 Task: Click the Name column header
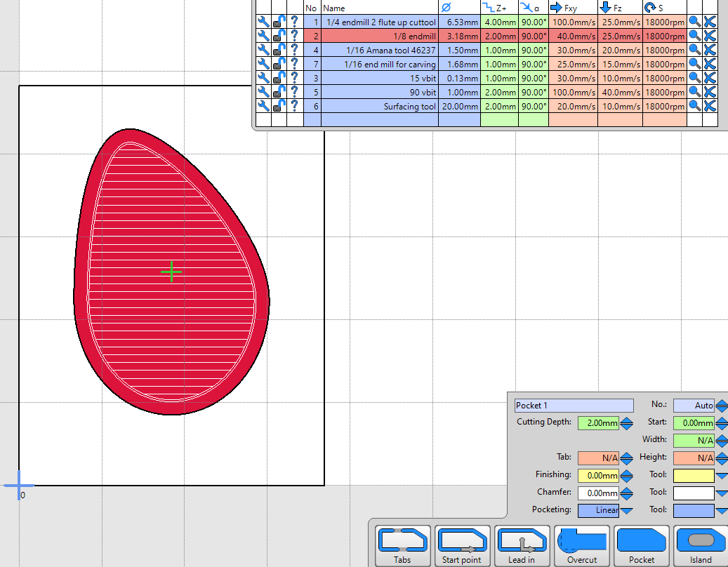pyautogui.click(x=379, y=8)
